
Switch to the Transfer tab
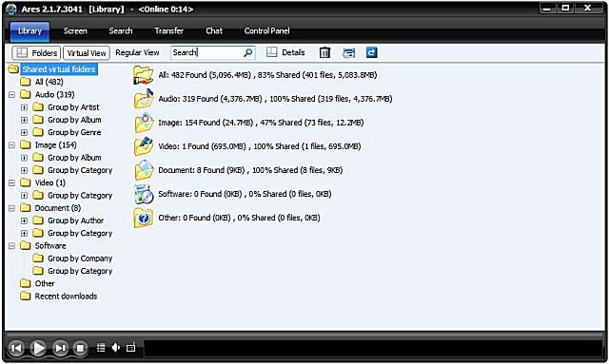click(x=168, y=30)
